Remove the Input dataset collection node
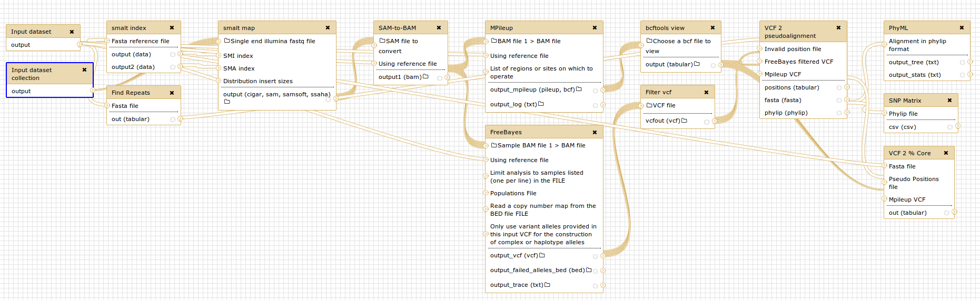Image resolution: width=980 pixels, height=300 pixels. click(84, 70)
